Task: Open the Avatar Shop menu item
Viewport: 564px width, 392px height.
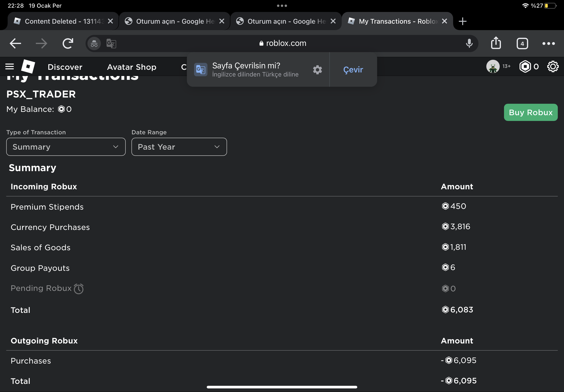Action: [x=132, y=67]
